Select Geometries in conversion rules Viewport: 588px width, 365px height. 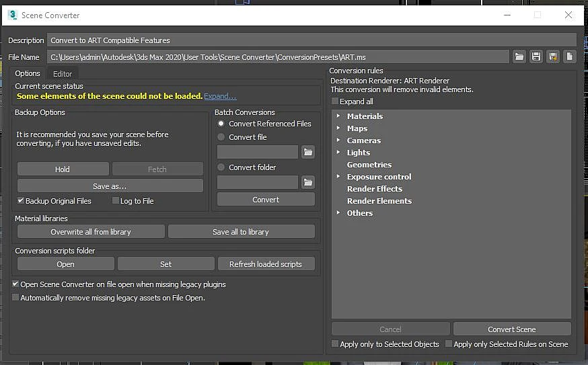tap(369, 165)
